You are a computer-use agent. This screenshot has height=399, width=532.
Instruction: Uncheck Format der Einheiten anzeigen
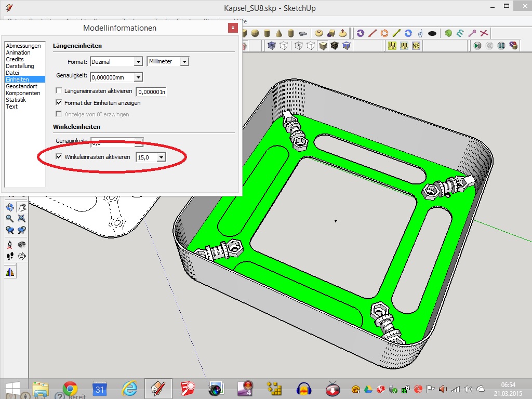point(59,103)
